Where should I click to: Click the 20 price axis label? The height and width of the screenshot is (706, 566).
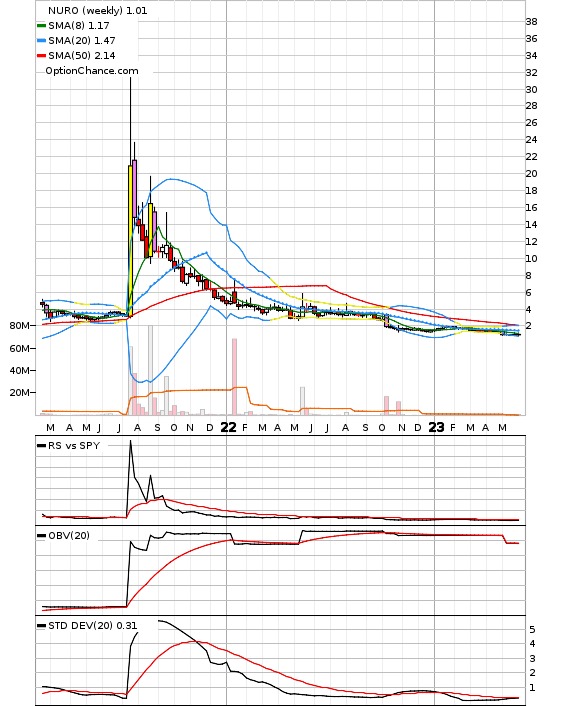(531, 174)
